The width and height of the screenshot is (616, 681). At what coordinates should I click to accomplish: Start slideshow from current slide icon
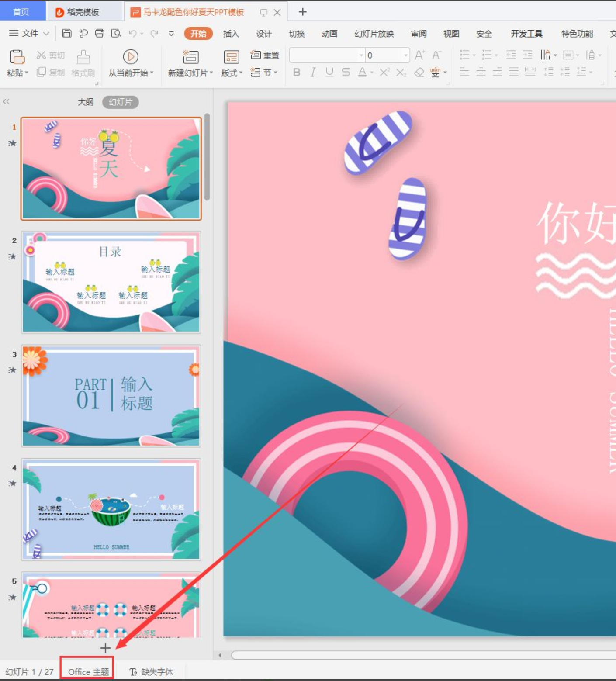[131, 57]
